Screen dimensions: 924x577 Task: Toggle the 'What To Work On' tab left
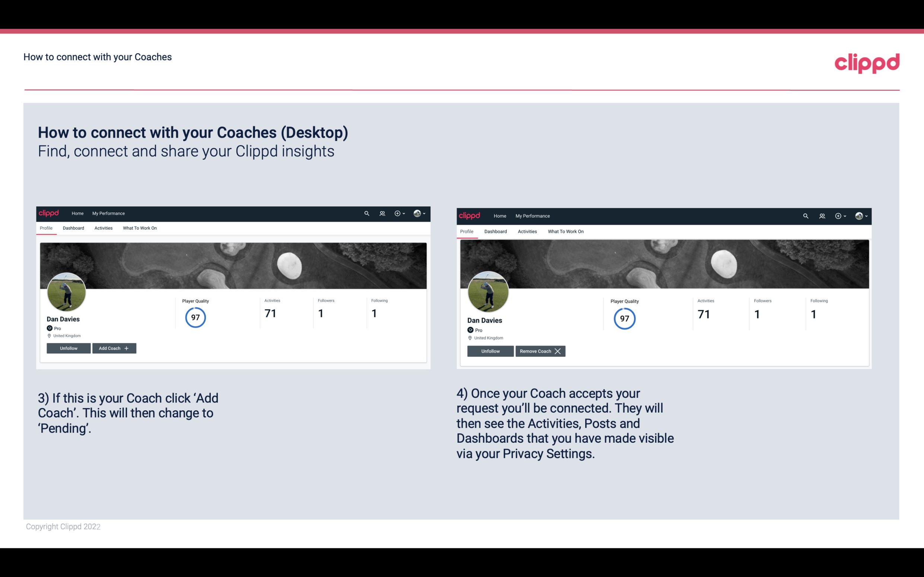pos(139,228)
